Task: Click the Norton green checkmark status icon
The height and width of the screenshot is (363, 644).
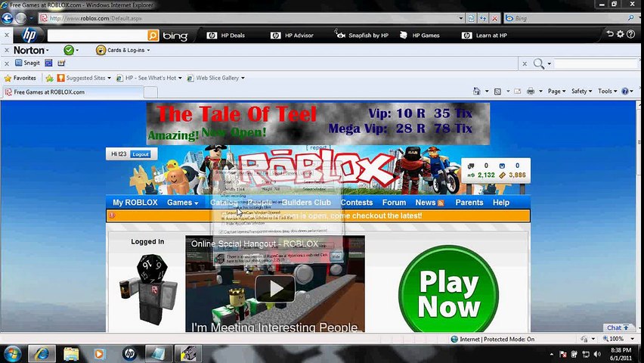Action: (69, 50)
